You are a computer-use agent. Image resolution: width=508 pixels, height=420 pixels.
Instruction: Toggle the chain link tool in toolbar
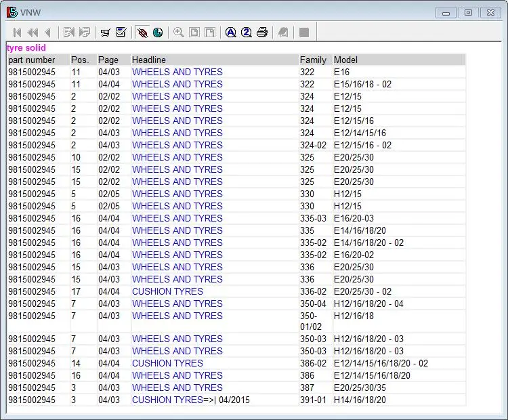[x=142, y=33]
